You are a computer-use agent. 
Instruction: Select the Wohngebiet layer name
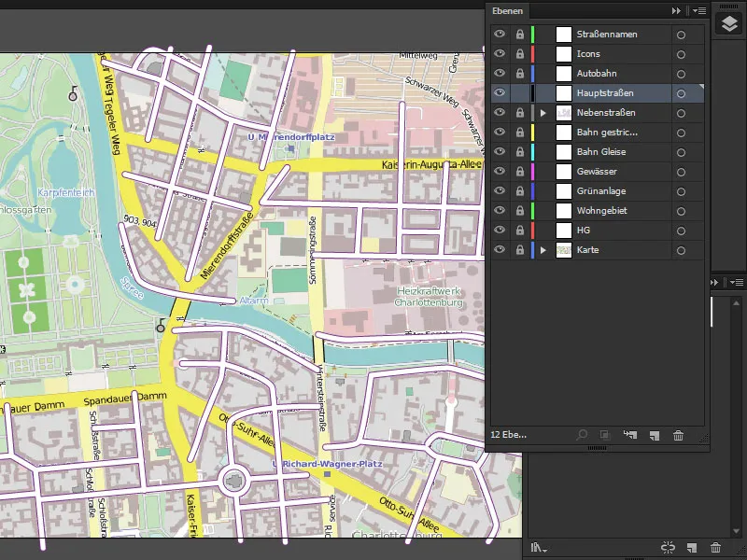(601, 211)
